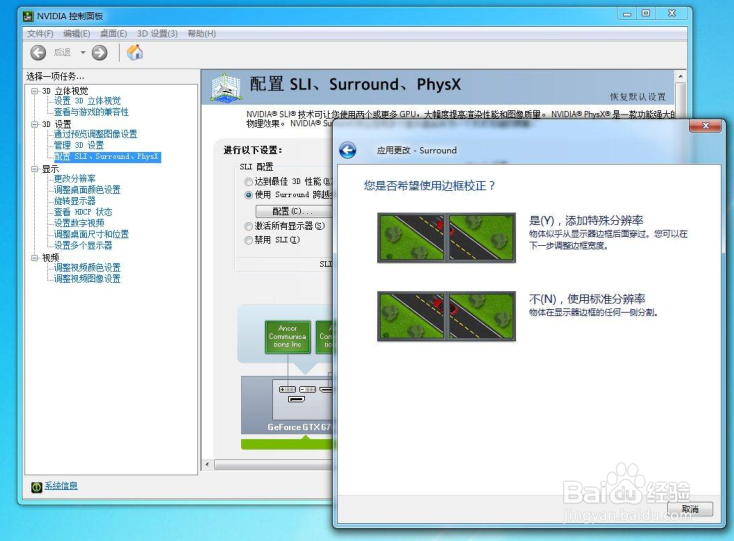Click the DisplayPort connector icon on GPU
The width and height of the screenshot is (734, 541).
[296, 399]
